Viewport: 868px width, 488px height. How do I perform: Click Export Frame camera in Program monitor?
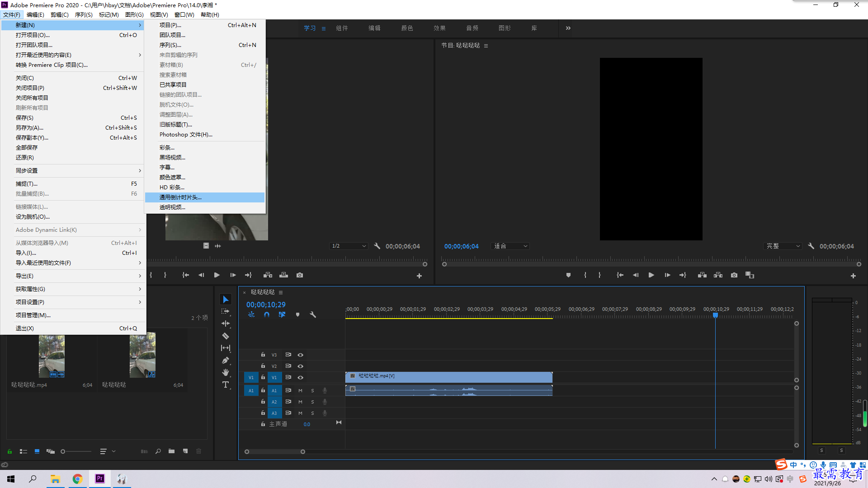[x=734, y=275]
